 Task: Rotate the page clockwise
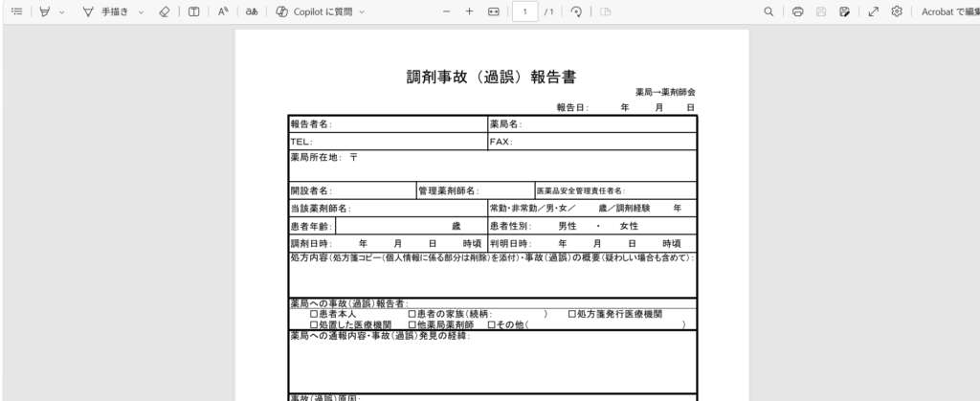[577, 11]
